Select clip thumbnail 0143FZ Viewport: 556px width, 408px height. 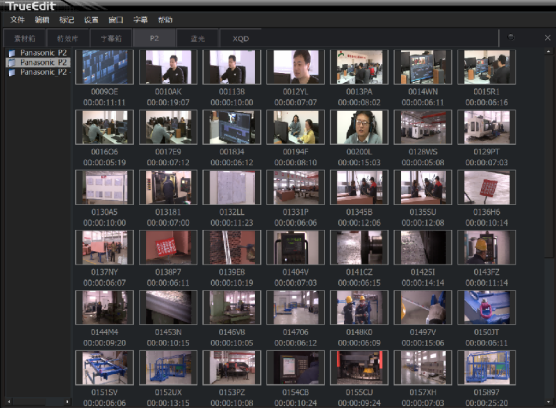point(486,247)
